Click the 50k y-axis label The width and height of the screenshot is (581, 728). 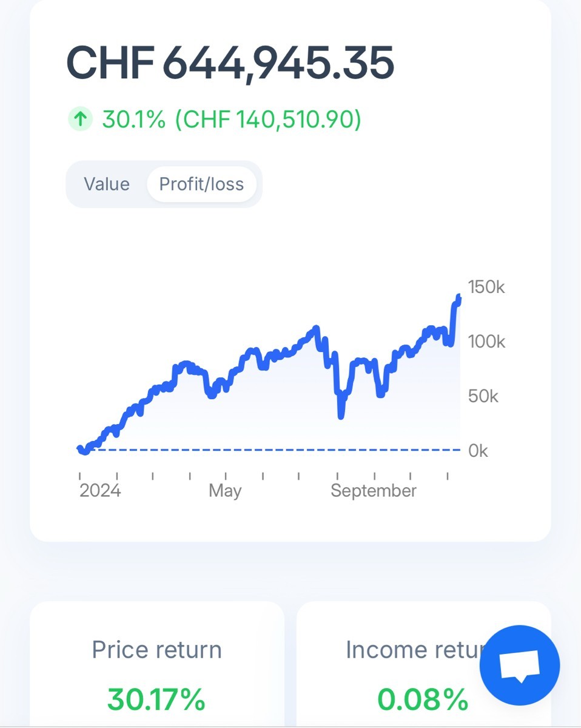point(483,396)
